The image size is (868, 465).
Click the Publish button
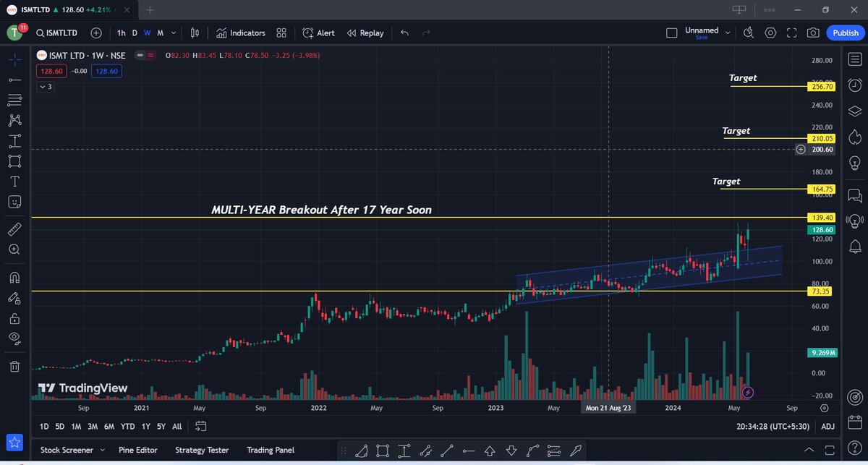[x=846, y=33]
